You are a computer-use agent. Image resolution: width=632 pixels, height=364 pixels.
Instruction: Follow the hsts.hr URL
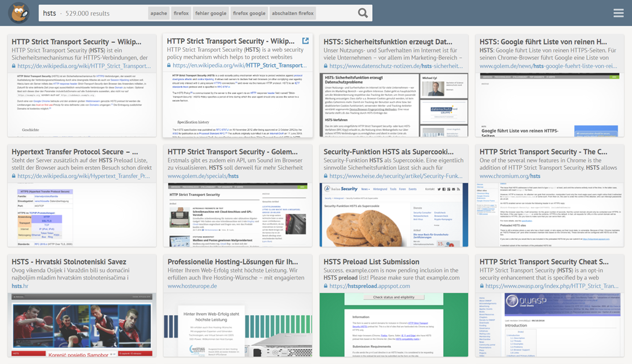click(x=20, y=286)
